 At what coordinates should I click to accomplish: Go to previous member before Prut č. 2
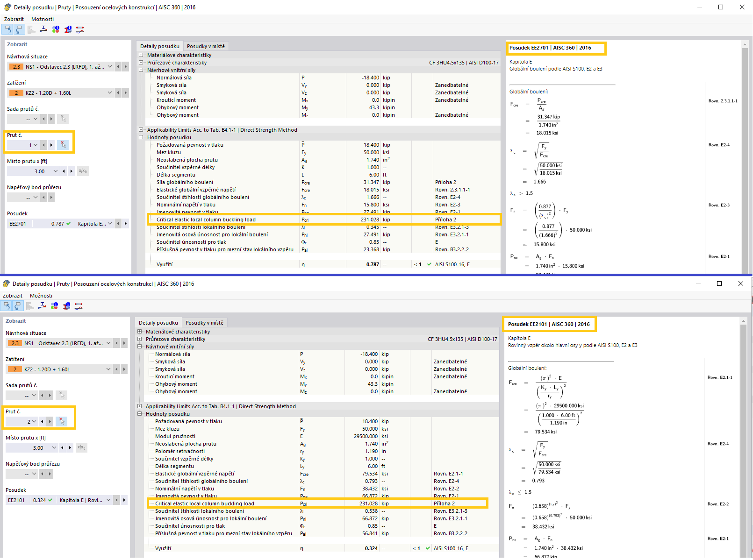click(43, 422)
